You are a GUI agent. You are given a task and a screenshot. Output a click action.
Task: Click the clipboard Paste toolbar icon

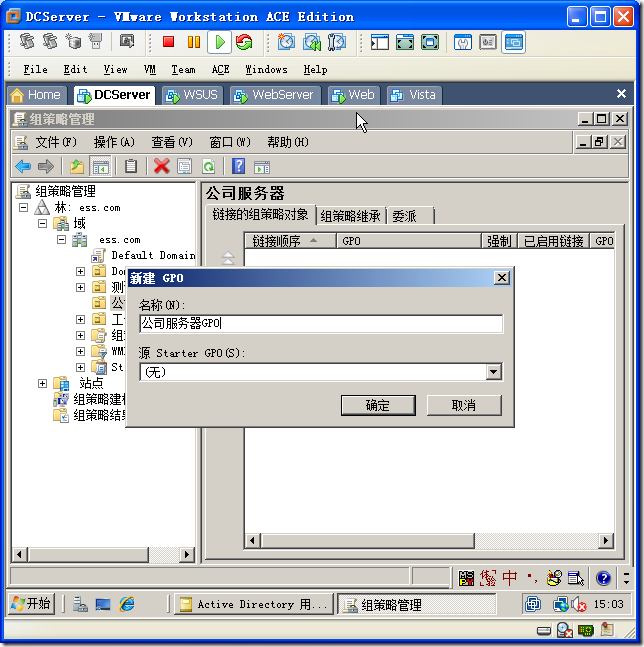click(131, 167)
